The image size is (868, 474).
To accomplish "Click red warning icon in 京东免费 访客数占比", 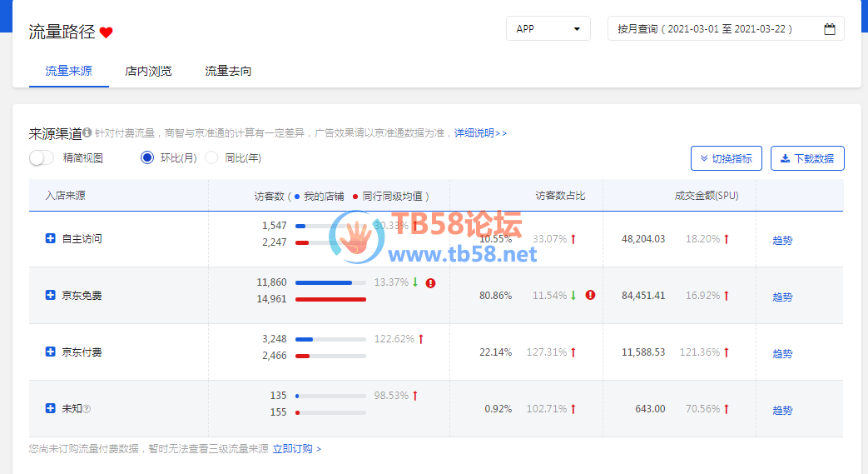I will click(x=590, y=295).
